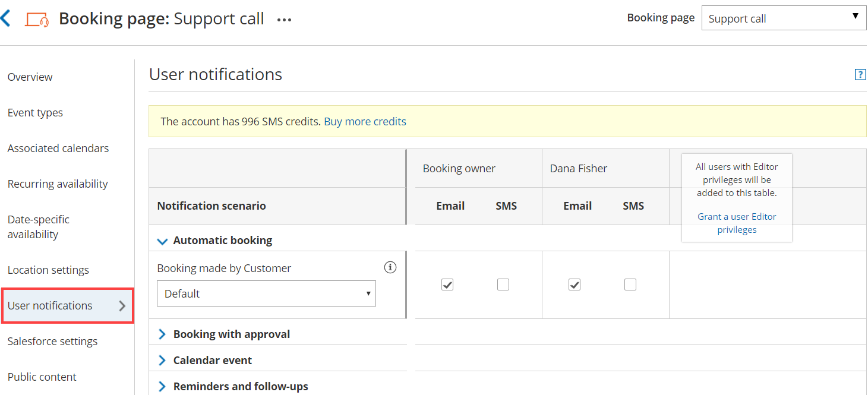Click the help question mark icon

[x=860, y=75]
